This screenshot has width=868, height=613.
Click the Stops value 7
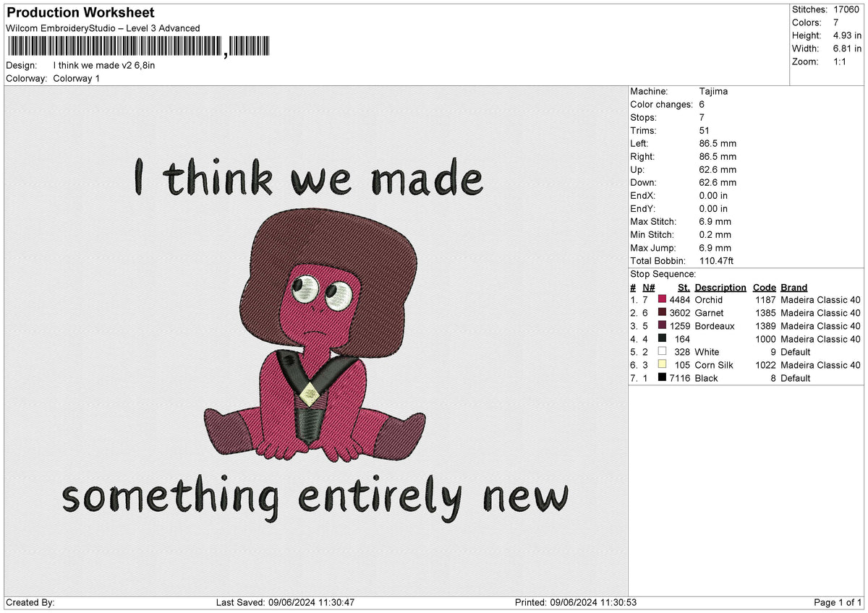click(x=702, y=118)
